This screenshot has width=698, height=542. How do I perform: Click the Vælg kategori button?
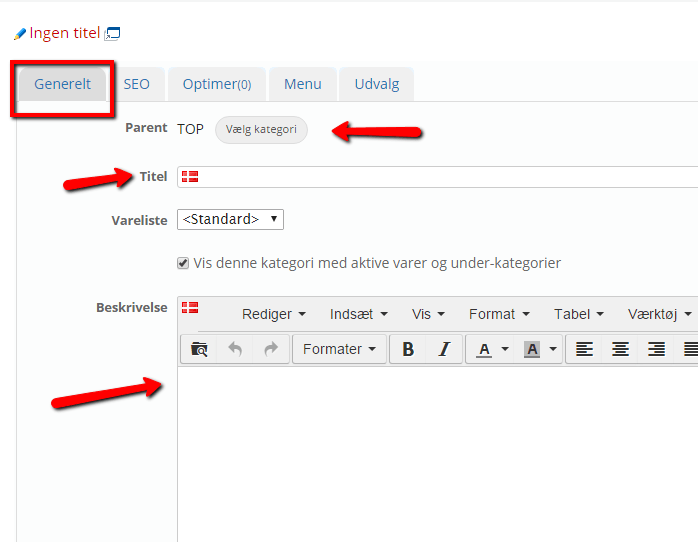click(261, 129)
